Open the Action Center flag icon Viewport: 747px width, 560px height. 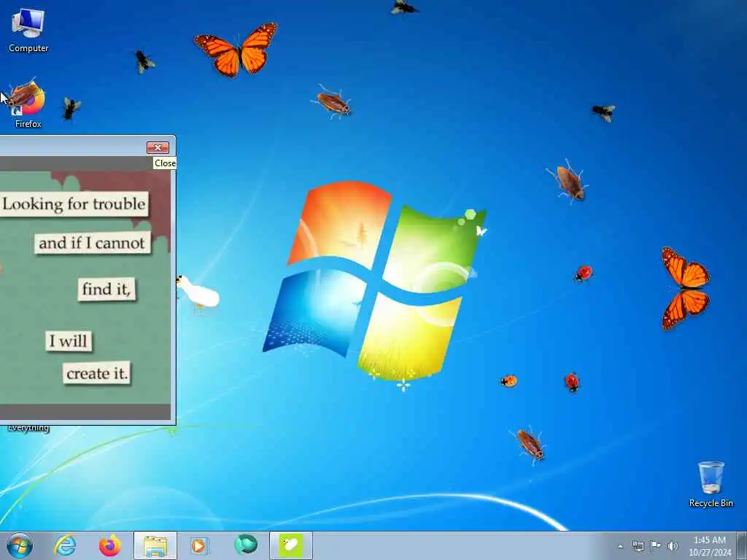pyautogui.click(x=656, y=545)
